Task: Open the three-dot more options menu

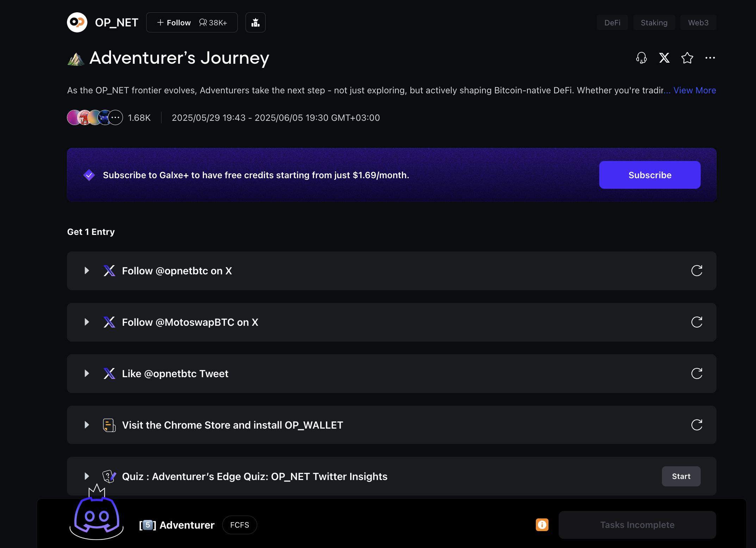Action: (710, 58)
